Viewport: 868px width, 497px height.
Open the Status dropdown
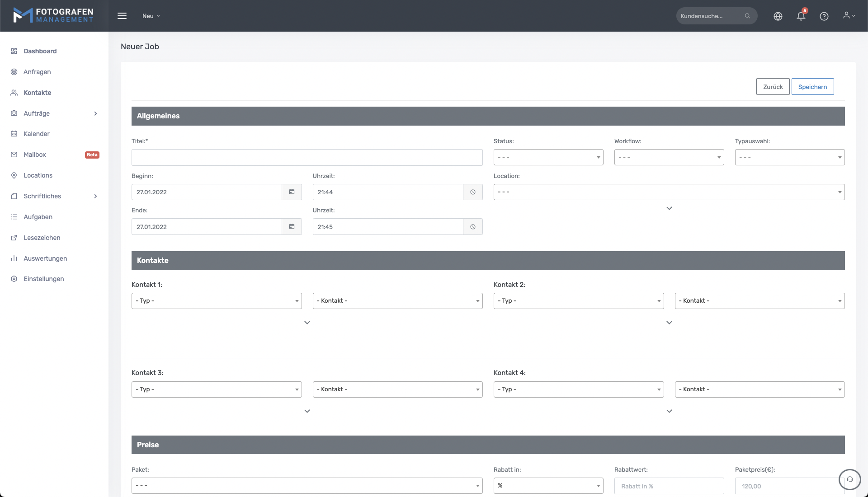(548, 157)
